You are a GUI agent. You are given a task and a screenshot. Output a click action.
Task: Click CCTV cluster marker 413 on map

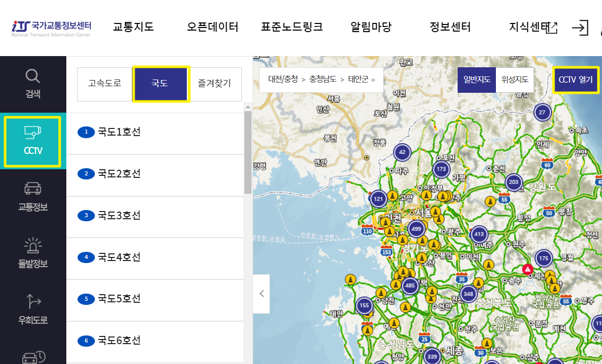pos(479,234)
